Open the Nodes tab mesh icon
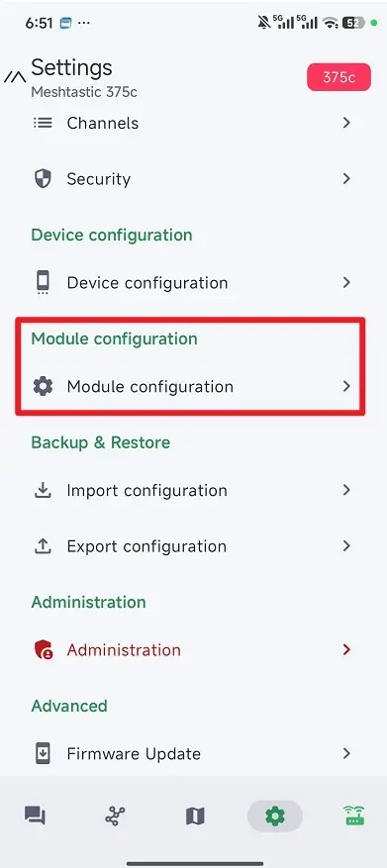This screenshot has height=868, width=387. [115, 816]
